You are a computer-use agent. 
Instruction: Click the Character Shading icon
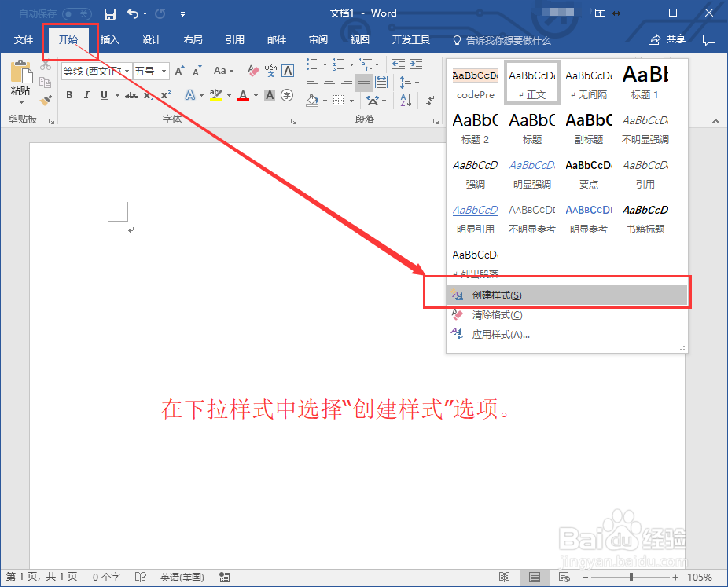click(x=270, y=95)
